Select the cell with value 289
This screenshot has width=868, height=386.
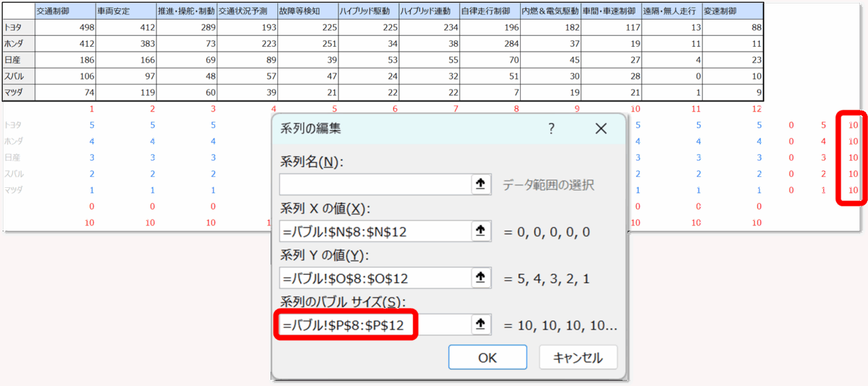(186, 27)
